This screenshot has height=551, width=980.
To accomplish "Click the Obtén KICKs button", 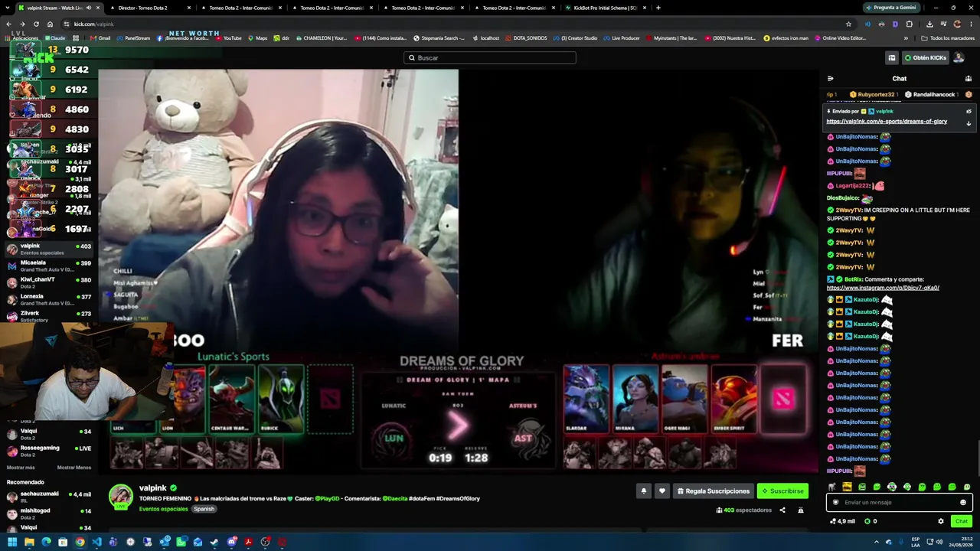I will [925, 57].
